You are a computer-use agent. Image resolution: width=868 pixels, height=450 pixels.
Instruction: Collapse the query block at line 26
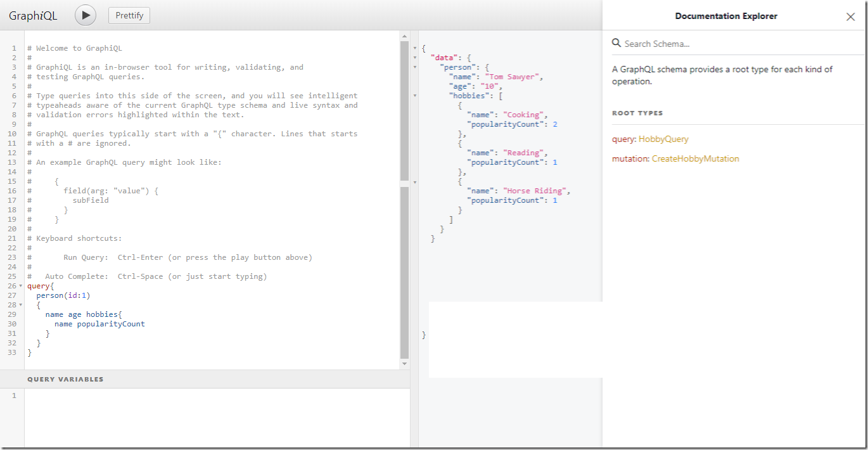[x=22, y=286]
